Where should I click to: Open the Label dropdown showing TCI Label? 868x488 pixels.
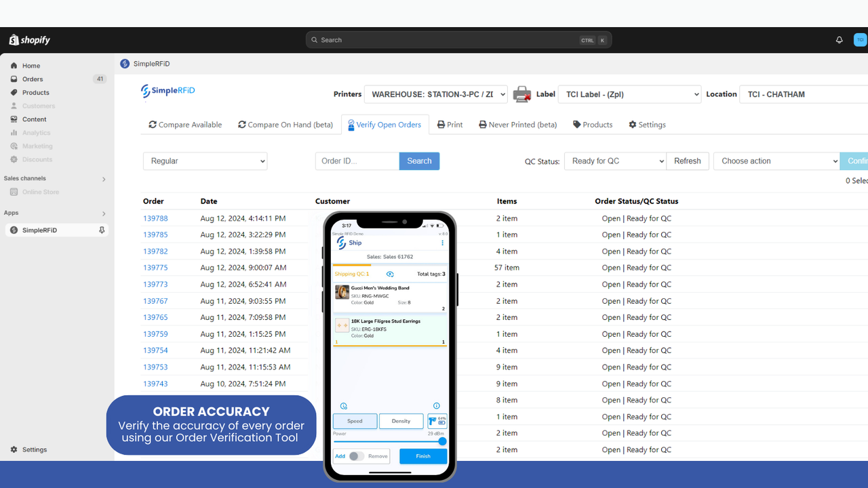[629, 94]
